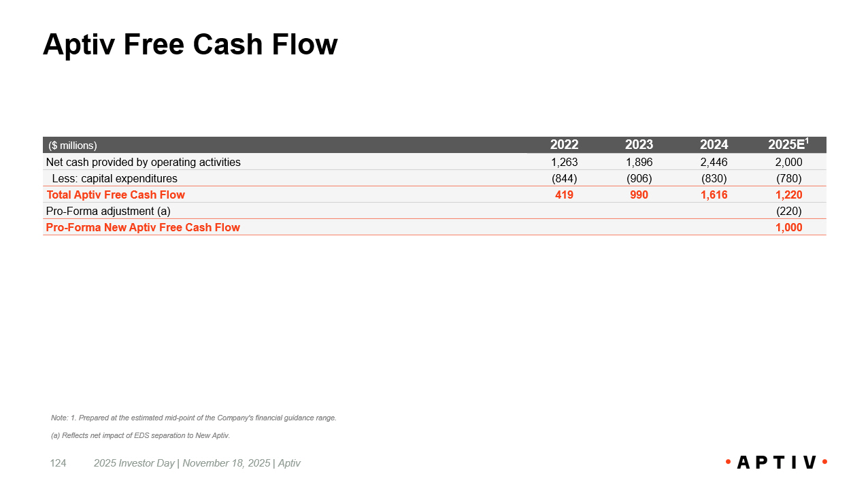Click the slide number 124
The width and height of the screenshot is (868, 487).
pos(59,463)
